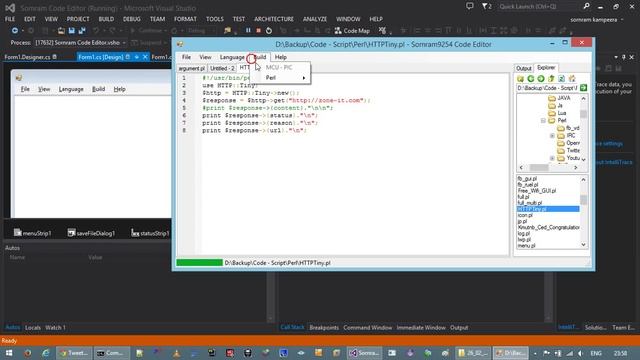Close the Form1.cs [Design] tab
The image size is (640, 360).
pos(144,57)
